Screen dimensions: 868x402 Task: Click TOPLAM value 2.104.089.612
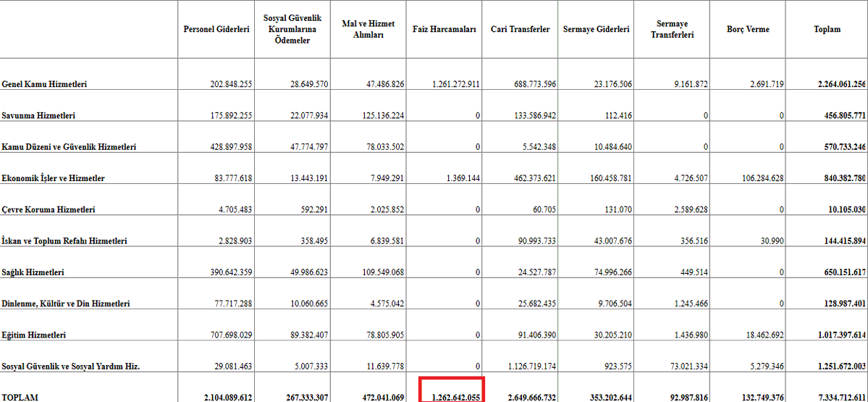(x=229, y=398)
